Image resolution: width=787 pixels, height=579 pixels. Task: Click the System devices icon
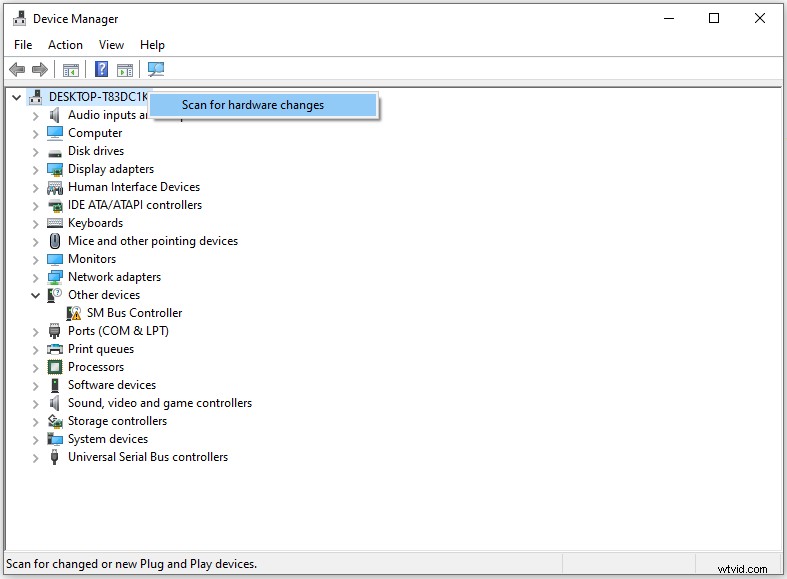[x=55, y=439]
